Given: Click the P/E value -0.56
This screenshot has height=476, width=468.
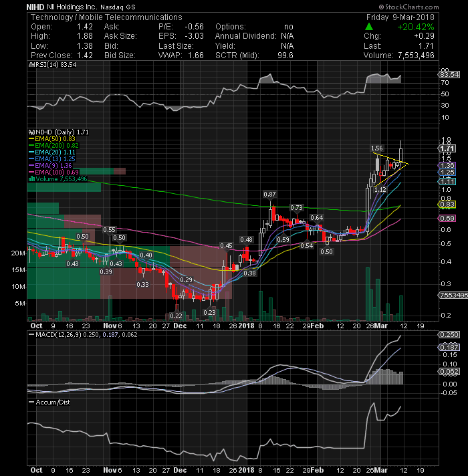Looking at the screenshot, I should pyautogui.click(x=194, y=27).
